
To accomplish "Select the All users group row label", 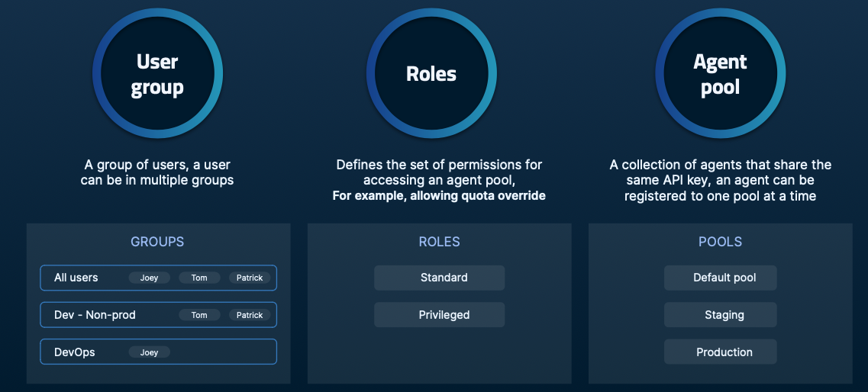I will point(76,278).
